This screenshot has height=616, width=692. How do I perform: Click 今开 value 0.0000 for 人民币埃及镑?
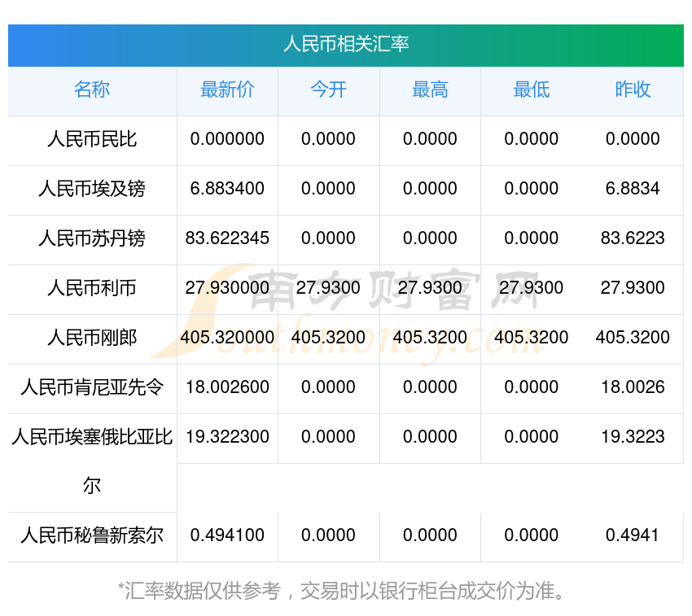point(328,189)
